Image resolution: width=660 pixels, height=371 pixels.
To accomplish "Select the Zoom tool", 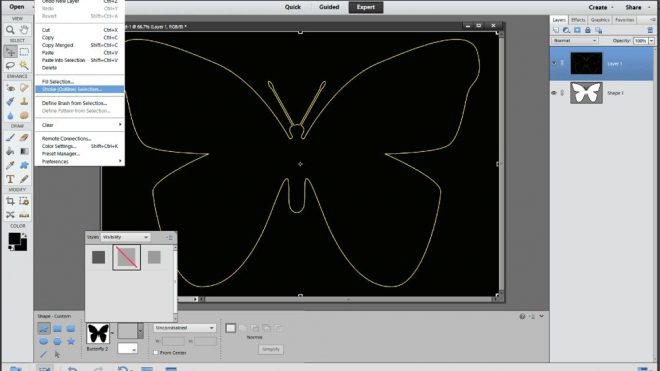I will tap(10, 30).
